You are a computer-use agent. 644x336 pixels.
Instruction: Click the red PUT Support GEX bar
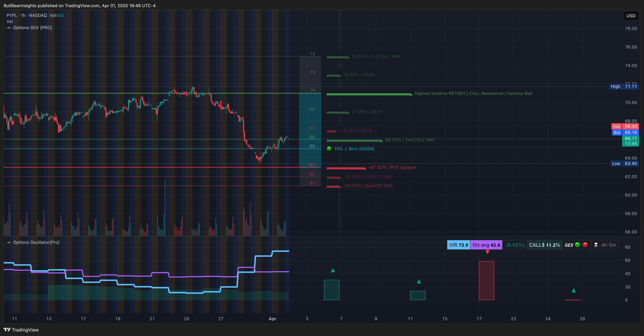[x=346, y=168]
